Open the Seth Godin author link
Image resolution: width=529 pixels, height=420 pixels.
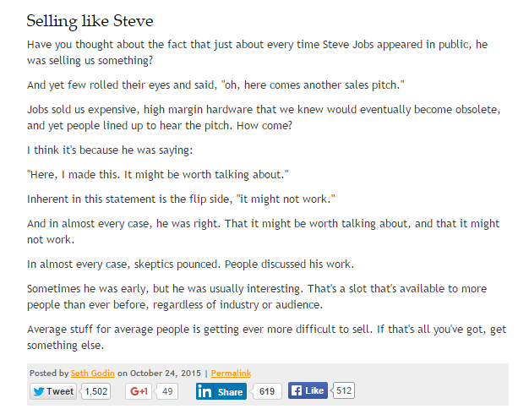92,374
